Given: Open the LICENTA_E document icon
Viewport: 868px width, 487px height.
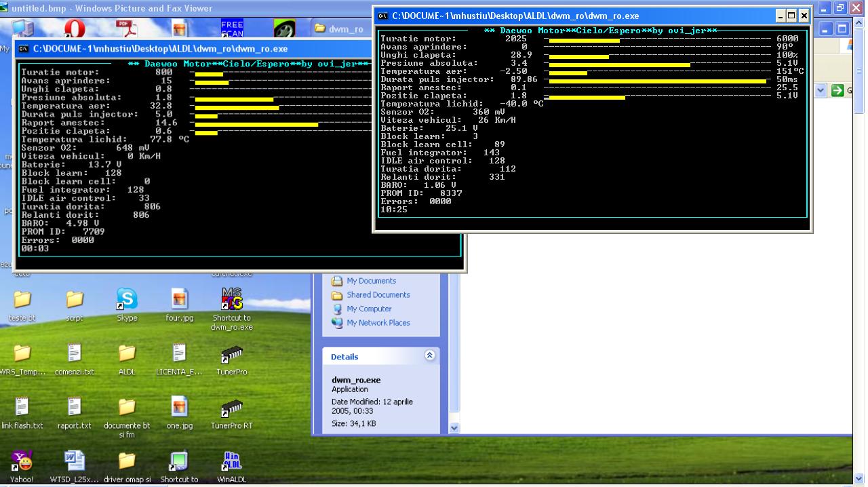Looking at the screenshot, I should pyautogui.click(x=179, y=354).
